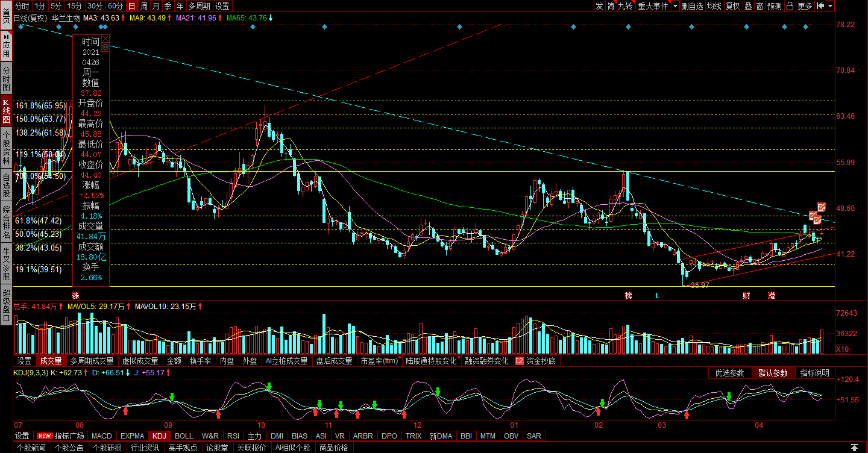Open the gear settings icon in data panel
868x453 pixels.
tap(105, 46)
